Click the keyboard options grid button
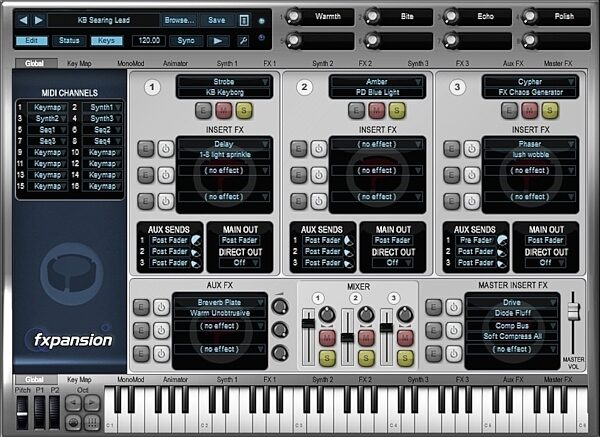600x437 pixels. point(92,422)
